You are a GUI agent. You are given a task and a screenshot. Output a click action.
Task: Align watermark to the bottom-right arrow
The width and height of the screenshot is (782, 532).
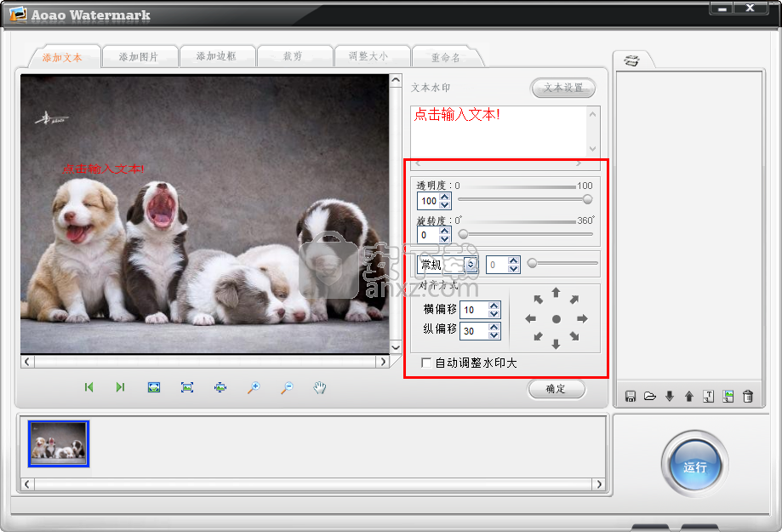click(574, 336)
